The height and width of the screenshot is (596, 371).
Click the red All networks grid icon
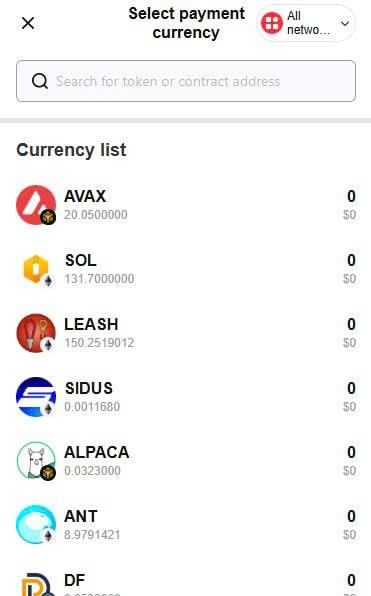[x=271, y=23]
